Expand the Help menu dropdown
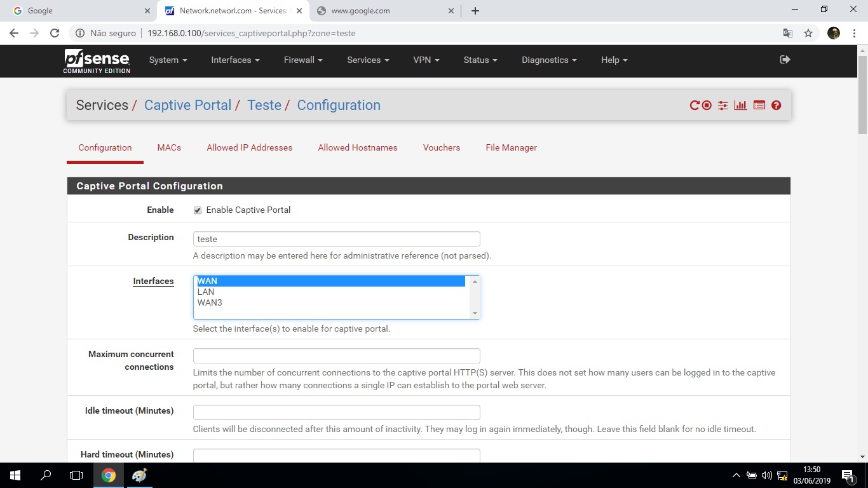This screenshot has width=868, height=488. click(614, 60)
